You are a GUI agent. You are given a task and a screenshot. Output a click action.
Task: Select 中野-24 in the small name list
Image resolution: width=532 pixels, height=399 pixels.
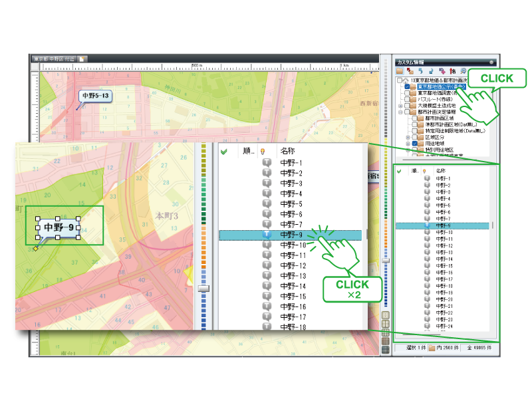click(442, 326)
